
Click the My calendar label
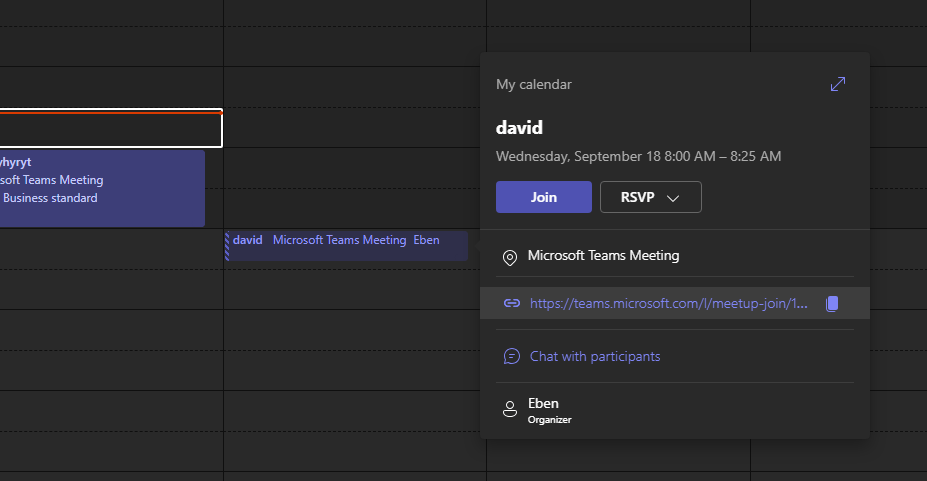534,85
